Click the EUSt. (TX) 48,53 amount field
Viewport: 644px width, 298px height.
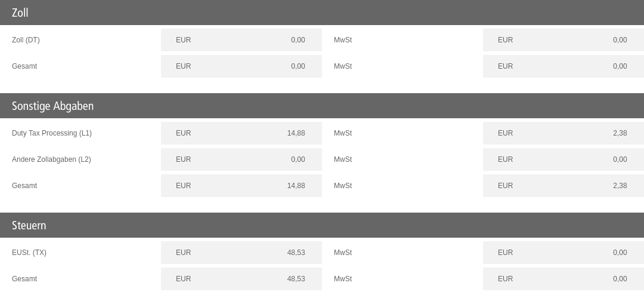tap(241, 253)
